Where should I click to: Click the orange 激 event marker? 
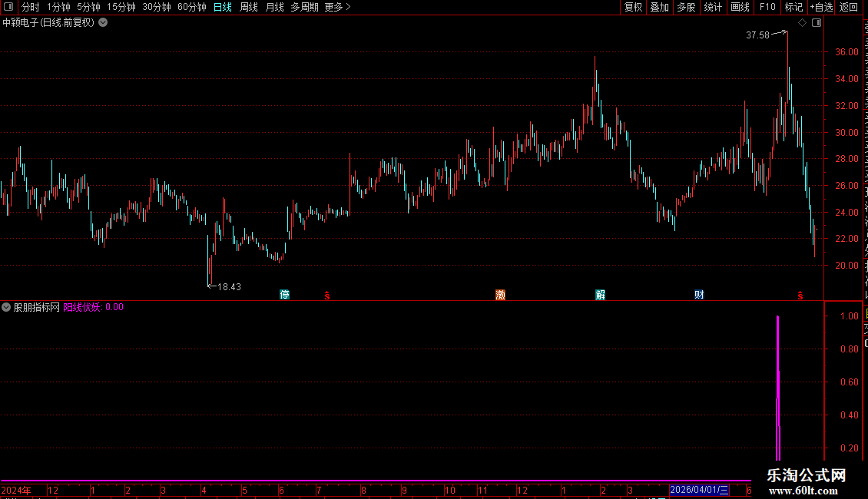tap(500, 295)
